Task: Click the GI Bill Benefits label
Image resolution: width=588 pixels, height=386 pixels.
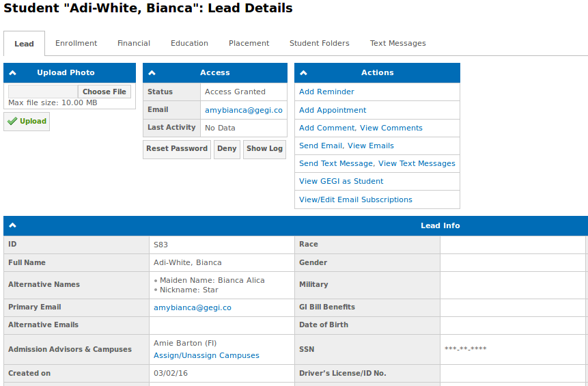Action: [x=327, y=307]
